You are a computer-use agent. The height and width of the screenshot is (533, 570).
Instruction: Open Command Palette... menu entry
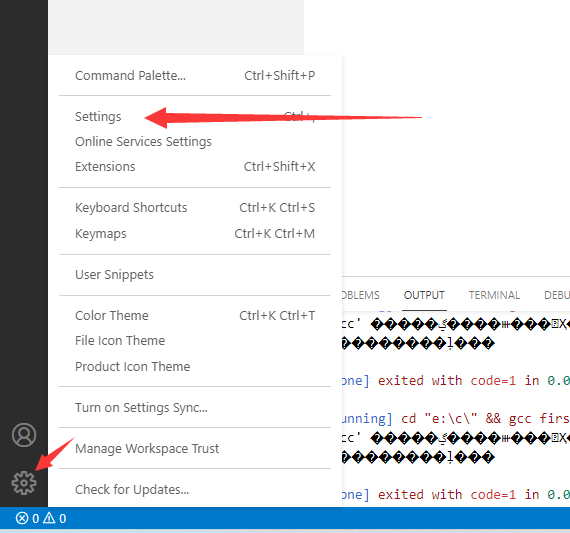tap(195, 76)
